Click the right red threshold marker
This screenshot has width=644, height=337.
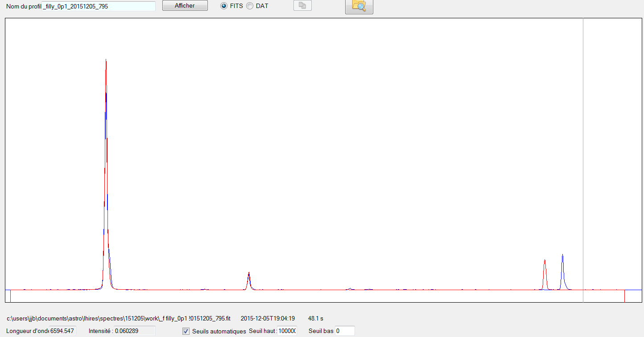tap(624, 296)
